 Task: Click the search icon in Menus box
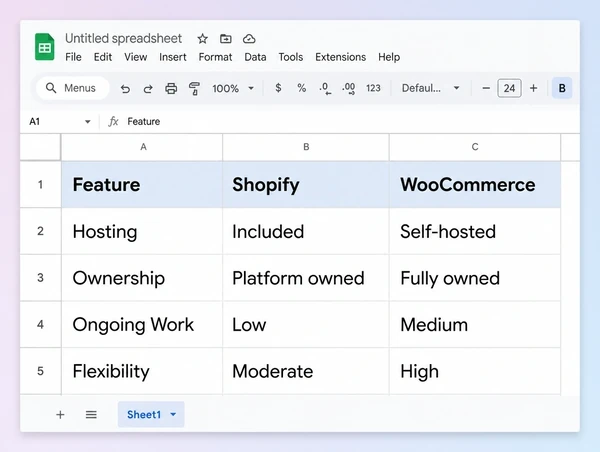(51, 88)
